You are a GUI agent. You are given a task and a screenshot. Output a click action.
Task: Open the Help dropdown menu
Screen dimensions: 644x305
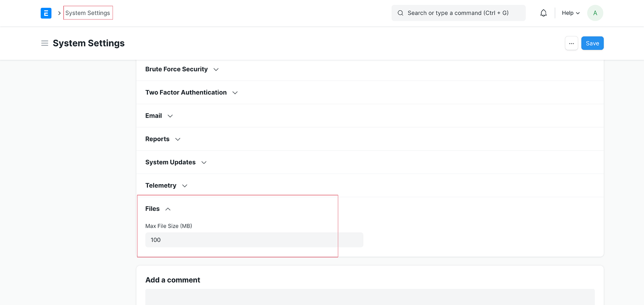point(570,13)
